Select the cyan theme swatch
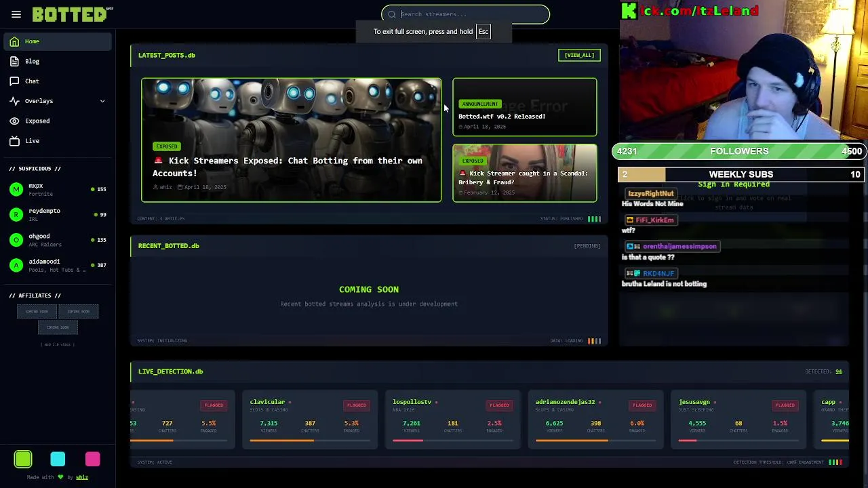The width and height of the screenshot is (868, 488). click(x=58, y=460)
